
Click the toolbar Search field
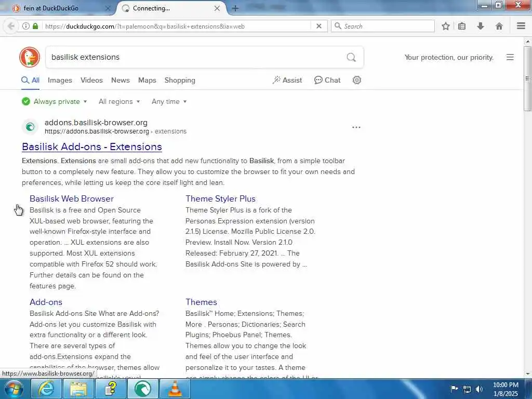coord(383,26)
